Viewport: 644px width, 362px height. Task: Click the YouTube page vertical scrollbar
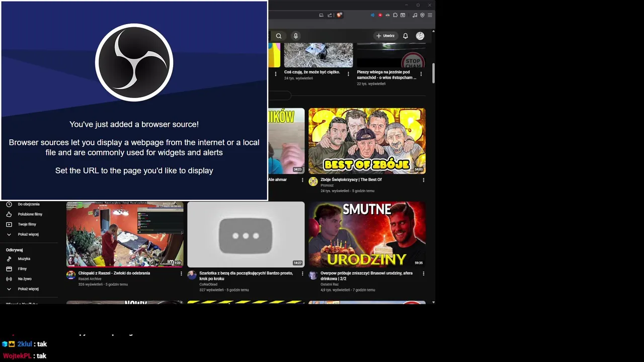coord(433,73)
